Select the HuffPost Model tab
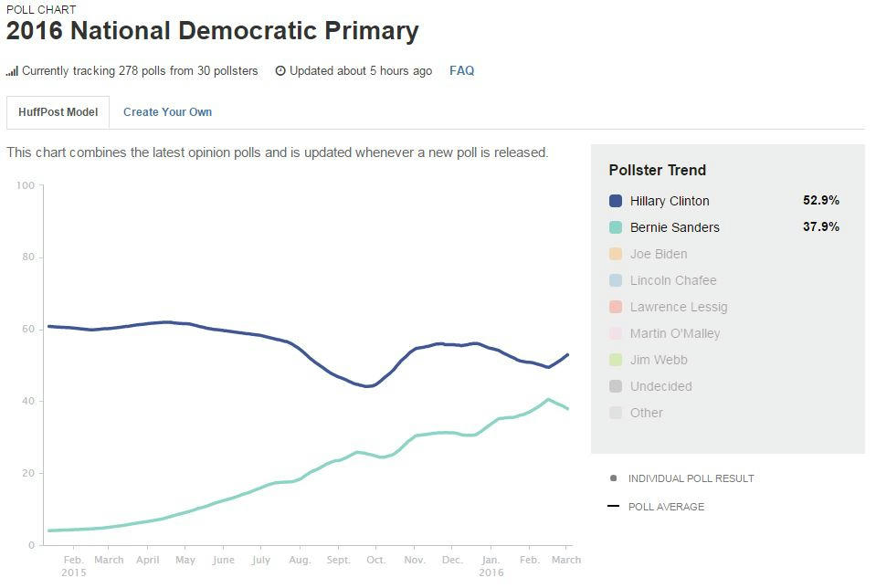This screenshot has height=588, width=876. (58, 112)
